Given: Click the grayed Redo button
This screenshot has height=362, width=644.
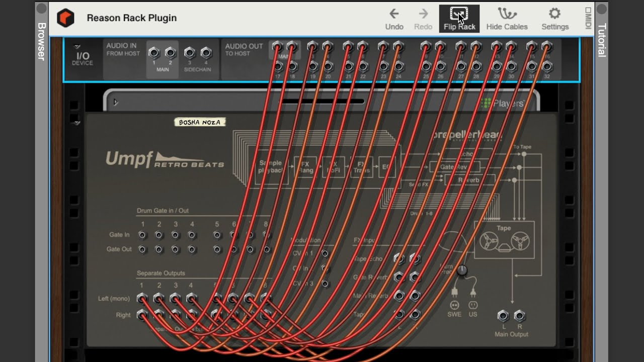Looking at the screenshot, I should pyautogui.click(x=423, y=19).
